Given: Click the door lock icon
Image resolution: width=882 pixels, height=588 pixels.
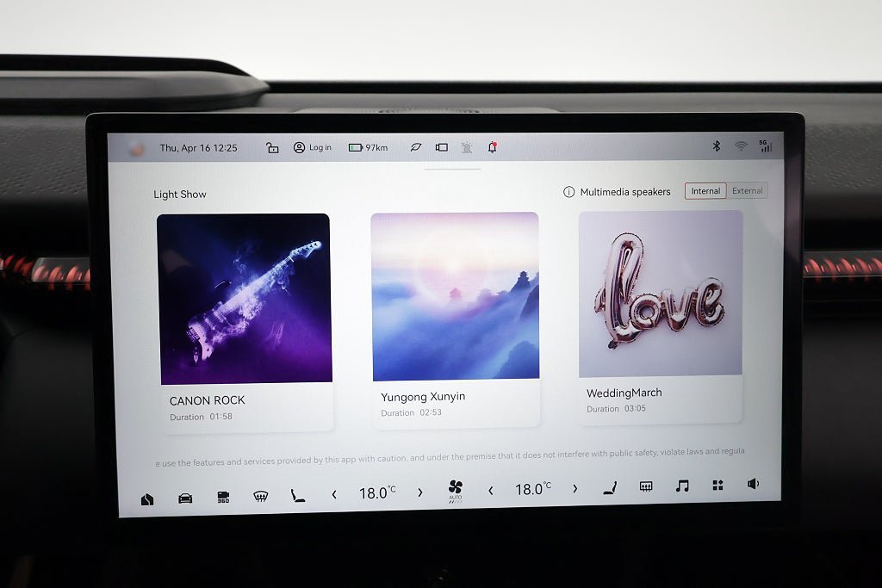Looking at the screenshot, I should click(x=272, y=148).
